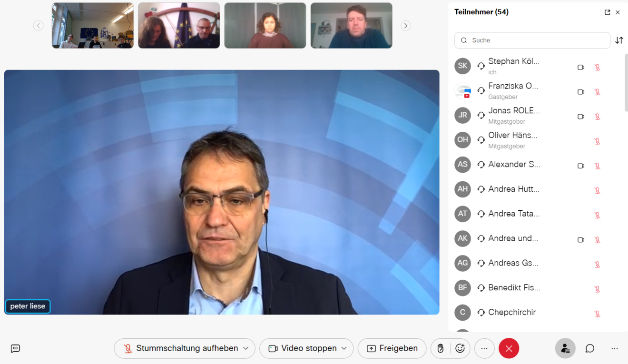Click AS avatar of Alexander S...
The image size is (628, 364).
462,165
